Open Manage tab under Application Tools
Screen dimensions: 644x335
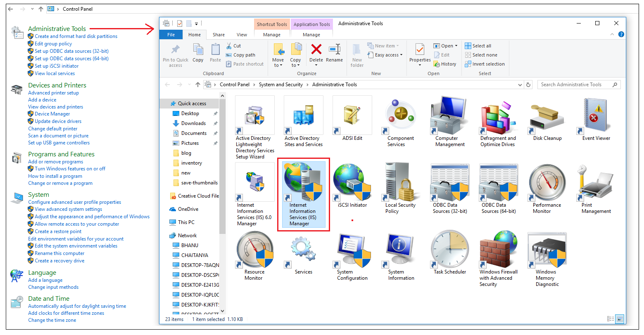[x=311, y=35]
